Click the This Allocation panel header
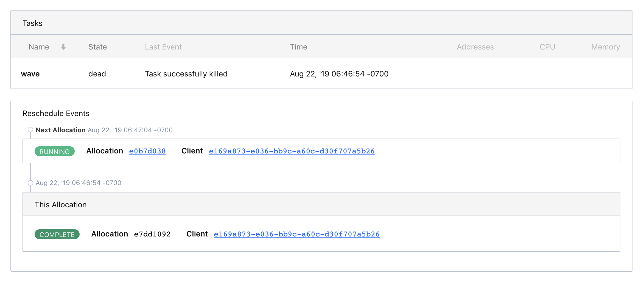Viewport: 644px width, 281px height. 60,205
